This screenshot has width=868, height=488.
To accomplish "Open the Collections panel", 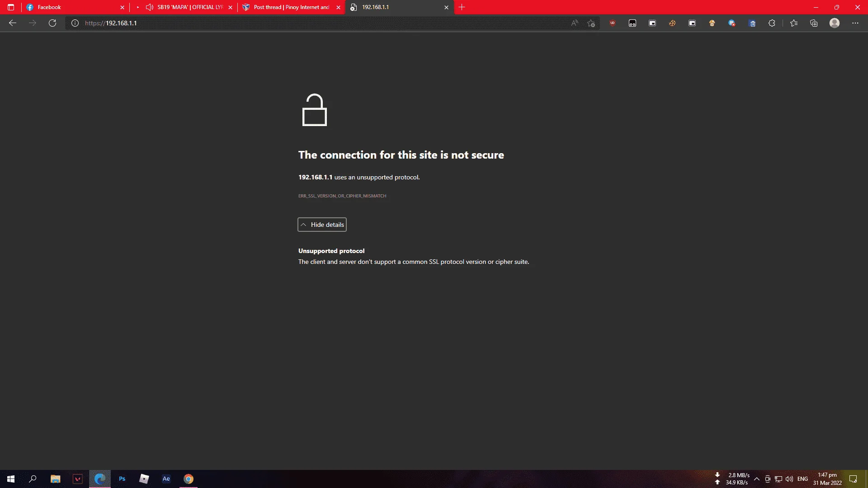I will [814, 23].
